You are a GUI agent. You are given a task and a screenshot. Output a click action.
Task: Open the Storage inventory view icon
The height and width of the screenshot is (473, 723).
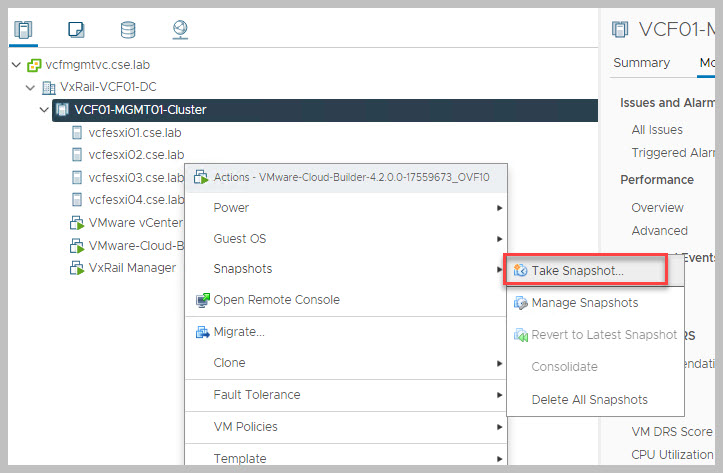(128, 30)
